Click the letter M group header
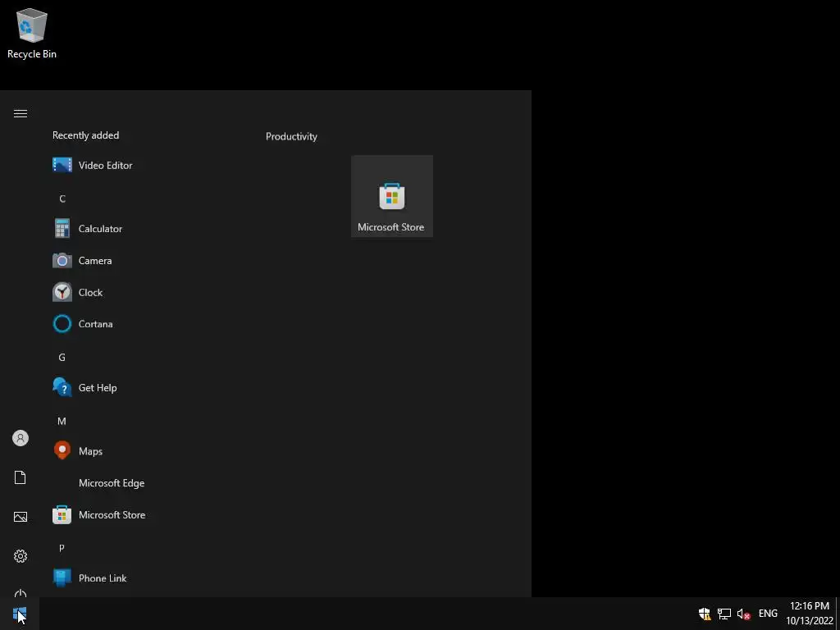Image resolution: width=840 pixels, height=630 pixels. (x=62, y=421)
